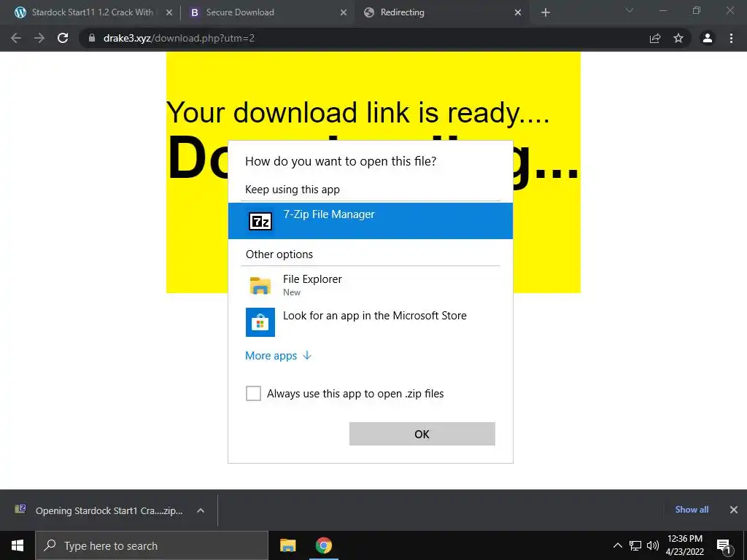Viewport: 747px width, 560px height.
Task: Confirm the dialog with OK button
Action: (x=422, y=434)
